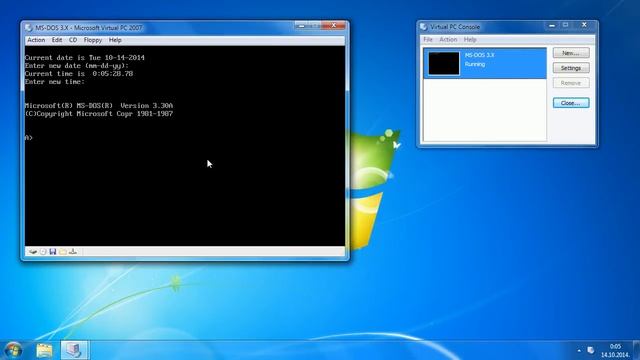This screenshot has width=640, height=360.
Task: Open the Help menu in the MS-DOS window
Action: click(x=115, y=40)
